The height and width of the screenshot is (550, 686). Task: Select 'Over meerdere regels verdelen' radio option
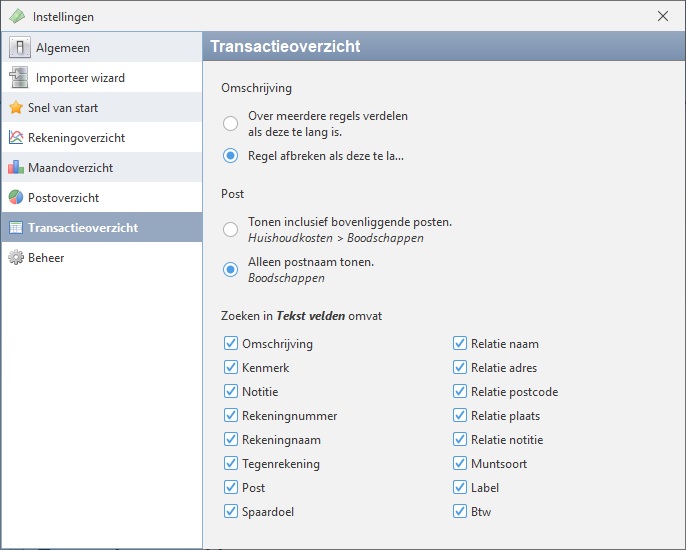pyautogui.click(x=231, y=123)
